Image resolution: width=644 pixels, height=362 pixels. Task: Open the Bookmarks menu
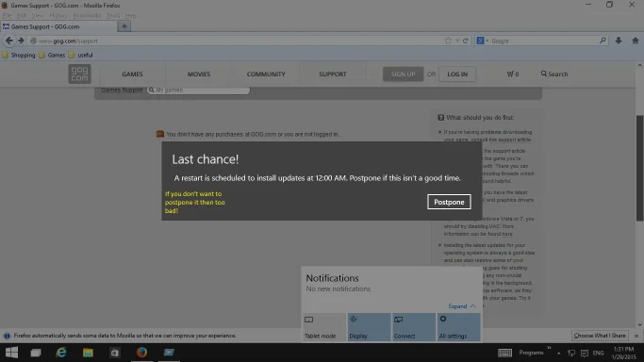[x=87, y=16]
